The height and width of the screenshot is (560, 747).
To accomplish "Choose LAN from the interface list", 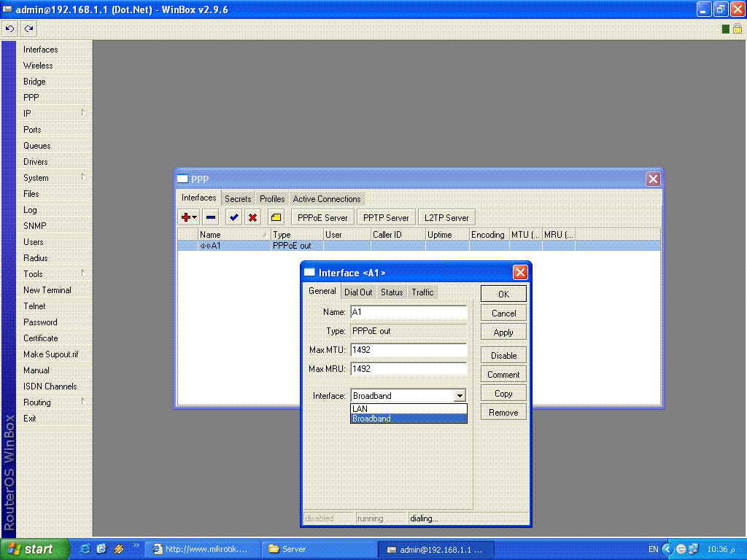I will click(409, 408).
